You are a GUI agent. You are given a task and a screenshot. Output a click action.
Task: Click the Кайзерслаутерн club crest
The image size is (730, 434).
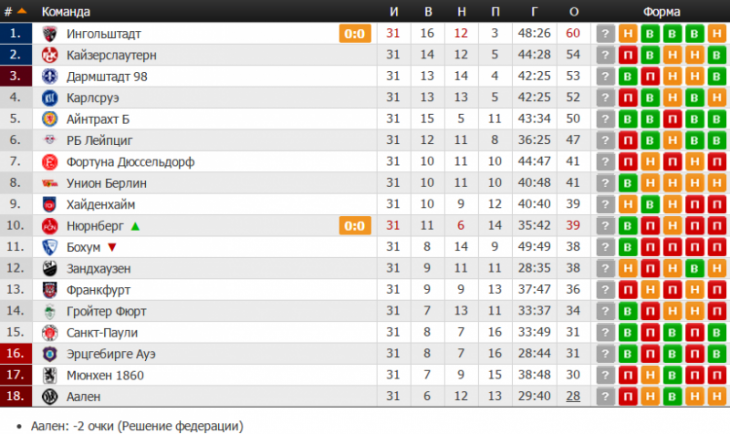49,55
